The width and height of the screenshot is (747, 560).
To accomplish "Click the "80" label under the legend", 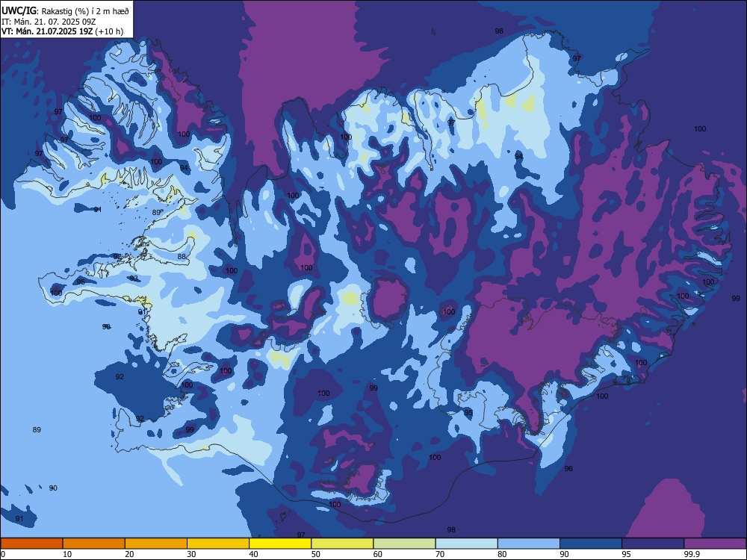I will [x=502, y=554].
